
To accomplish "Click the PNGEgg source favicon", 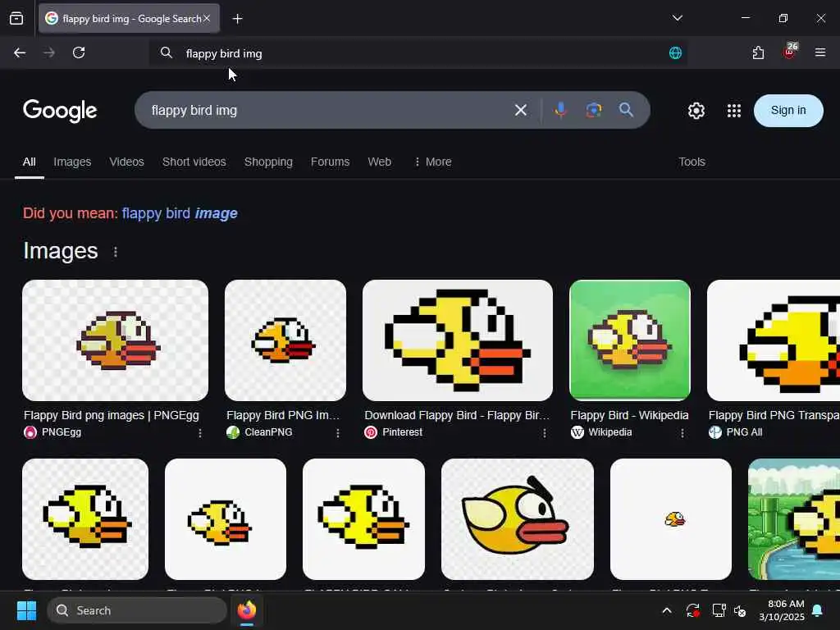I will click(x=30, y=432).
